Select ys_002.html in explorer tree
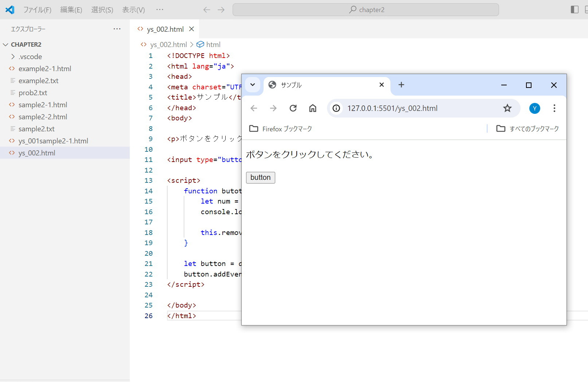The image size is (588, 382). [x=65, y=153]
